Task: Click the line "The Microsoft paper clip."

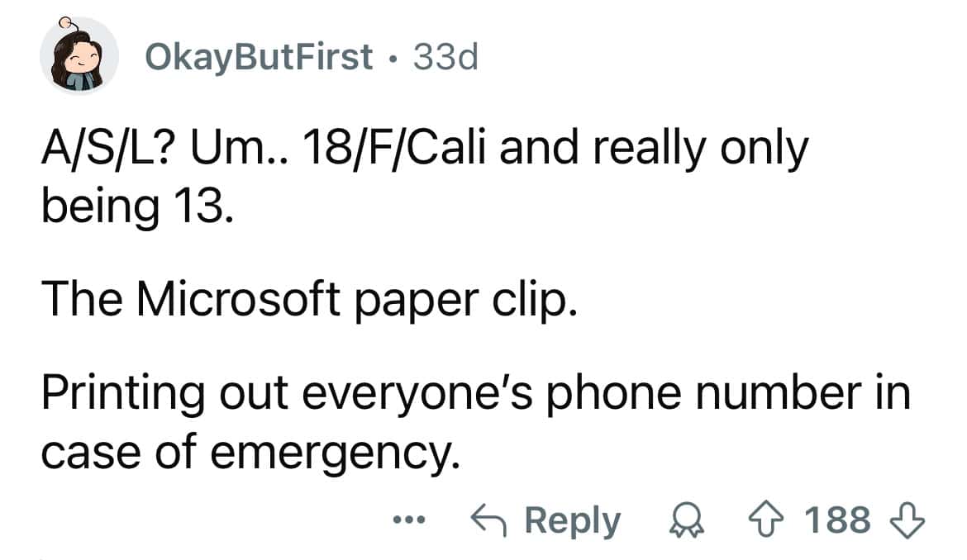Action: (x=307, y=298)
